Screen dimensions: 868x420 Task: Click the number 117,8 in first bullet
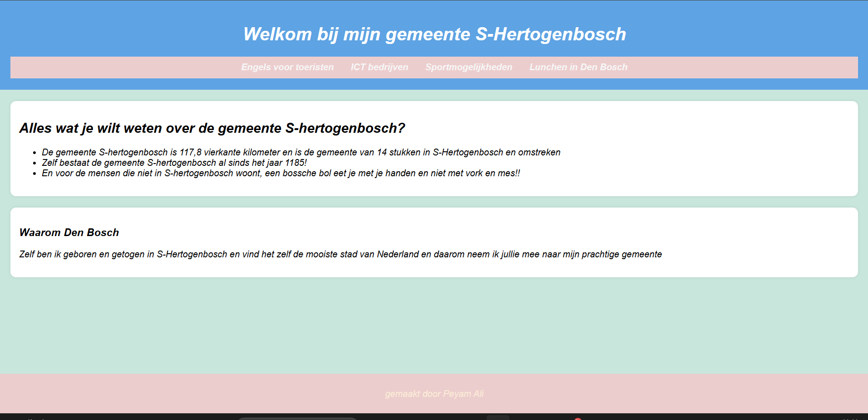pos(190,152)
